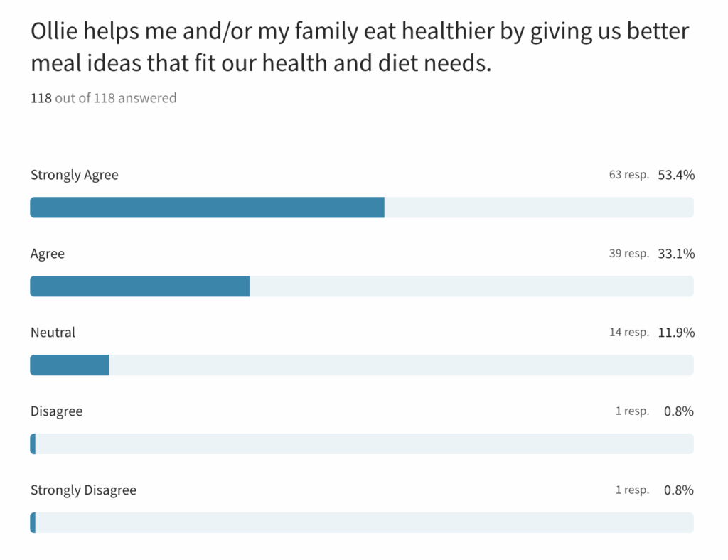The image size is (728, 560).
Task: Select the "Neutral" answer label
Action: click(53, 333)
